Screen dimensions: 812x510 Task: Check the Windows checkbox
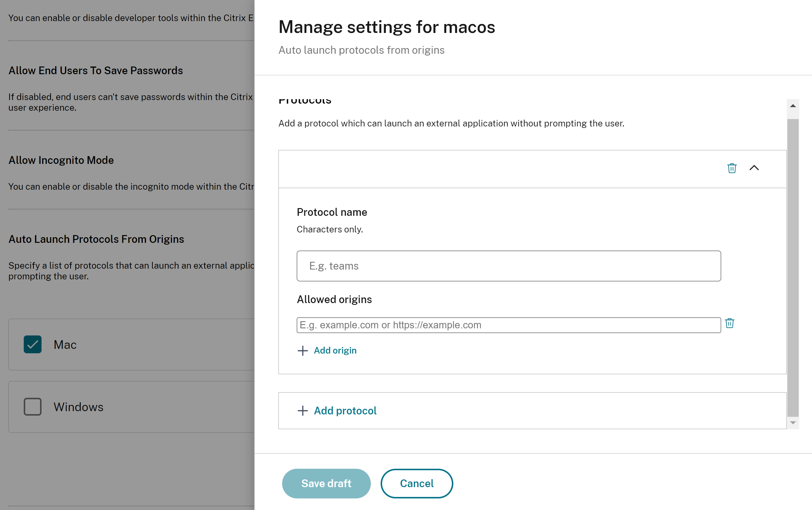point(33,407)
